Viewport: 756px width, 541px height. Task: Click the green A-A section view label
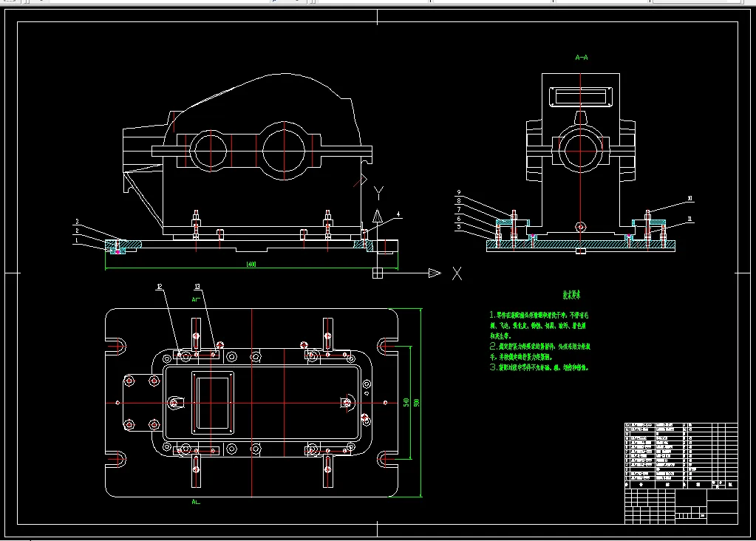tap(582, 58)
